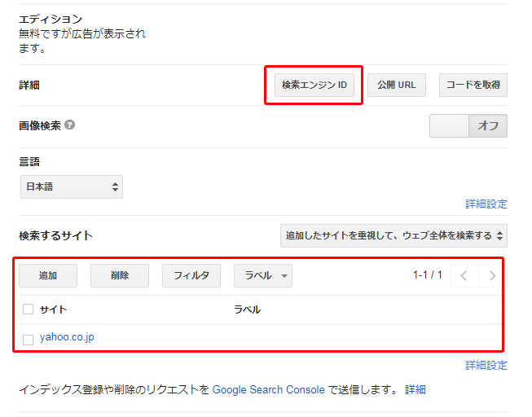The height and width of the screenshot is (417, 532).
Task: Click the フィルタ button
Action: click(x=191, y=275)
